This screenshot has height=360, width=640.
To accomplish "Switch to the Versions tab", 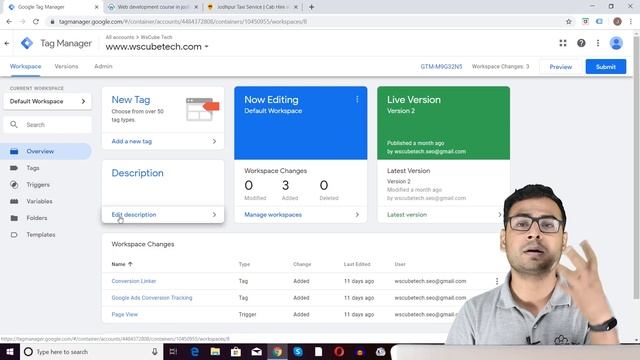I will pyautogui.click(x=66, y=66).
